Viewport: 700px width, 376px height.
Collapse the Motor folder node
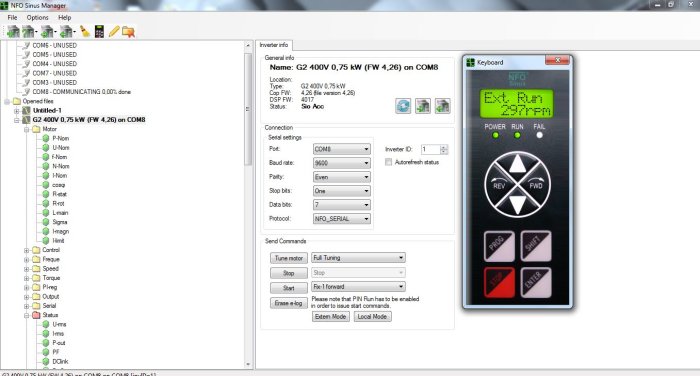(x=26, y=130)
